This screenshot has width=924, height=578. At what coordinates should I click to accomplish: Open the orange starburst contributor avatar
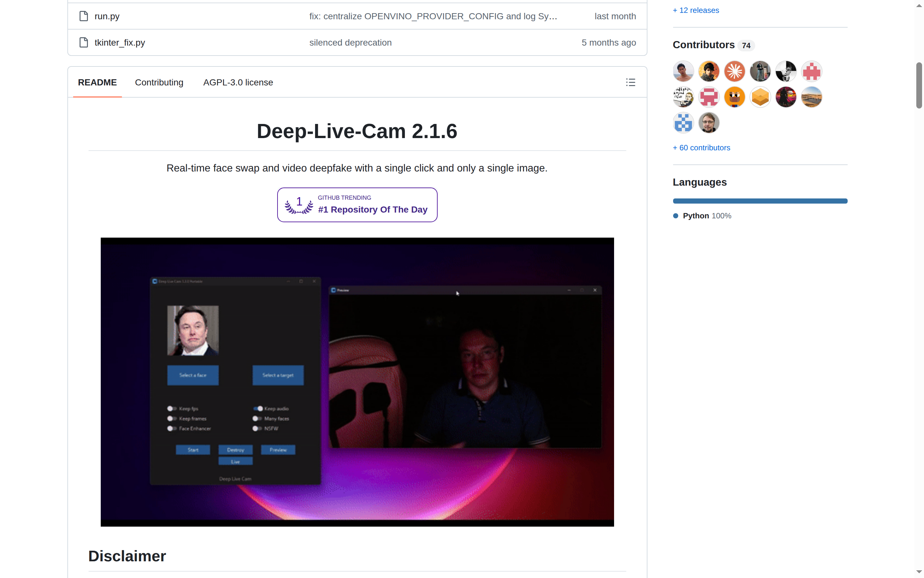734,71
